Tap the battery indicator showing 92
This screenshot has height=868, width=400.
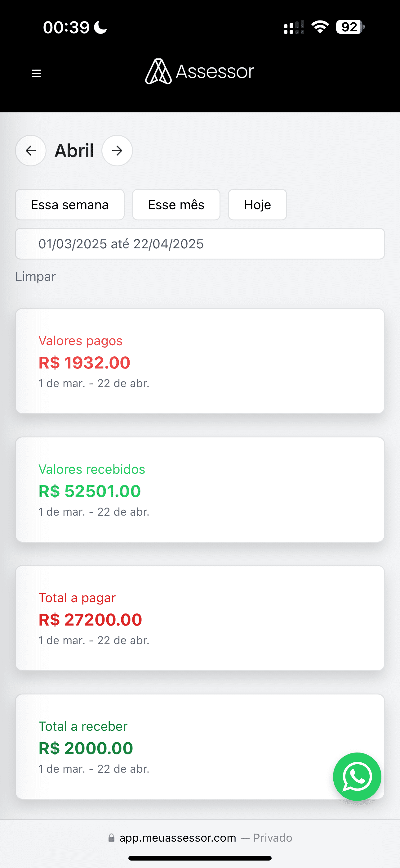(350, 27)
